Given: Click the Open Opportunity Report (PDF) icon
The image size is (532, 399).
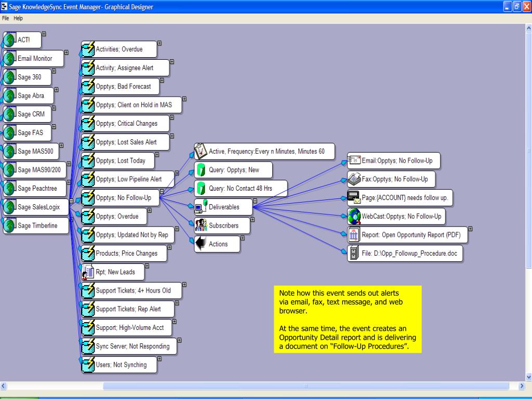Looking at the screenshot, I should coord(354,235).
